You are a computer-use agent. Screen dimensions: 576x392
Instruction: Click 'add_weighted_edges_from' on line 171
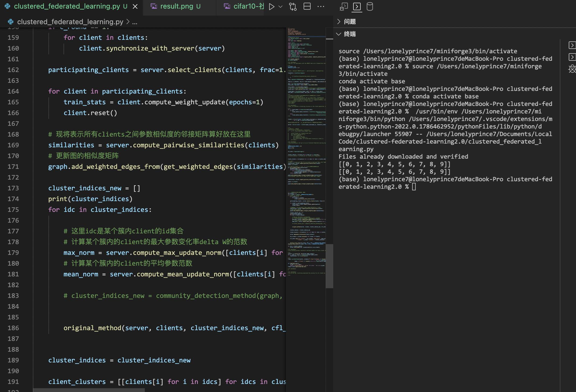tap(115, 167)
